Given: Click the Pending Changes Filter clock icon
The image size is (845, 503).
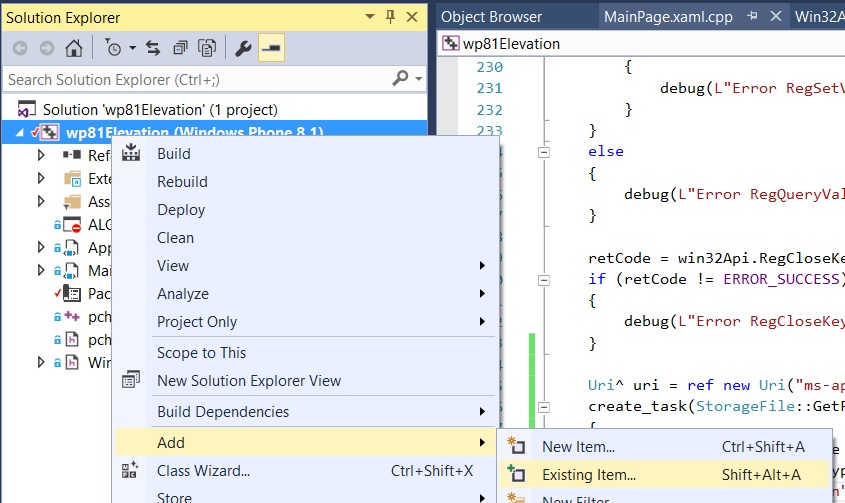Looking at the screenshot, I should click(113, 48).
